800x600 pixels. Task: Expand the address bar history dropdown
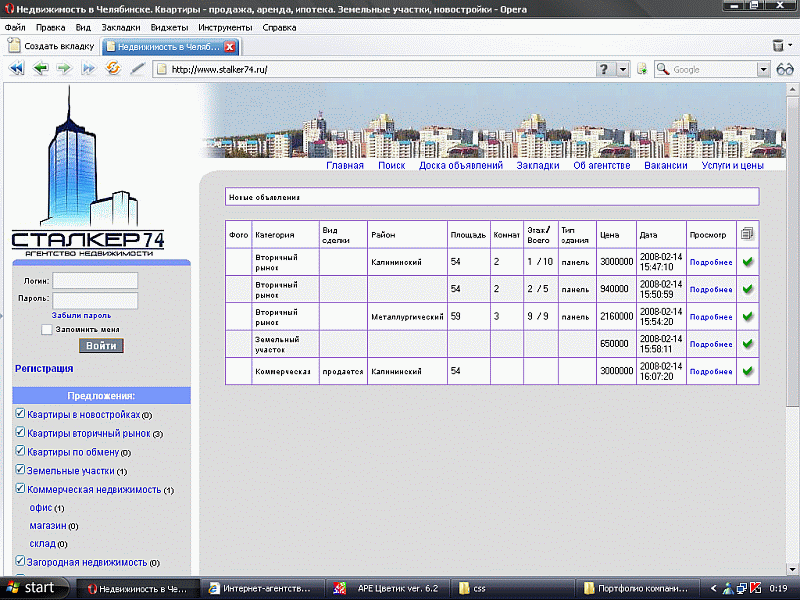click(x=623, y=70)
